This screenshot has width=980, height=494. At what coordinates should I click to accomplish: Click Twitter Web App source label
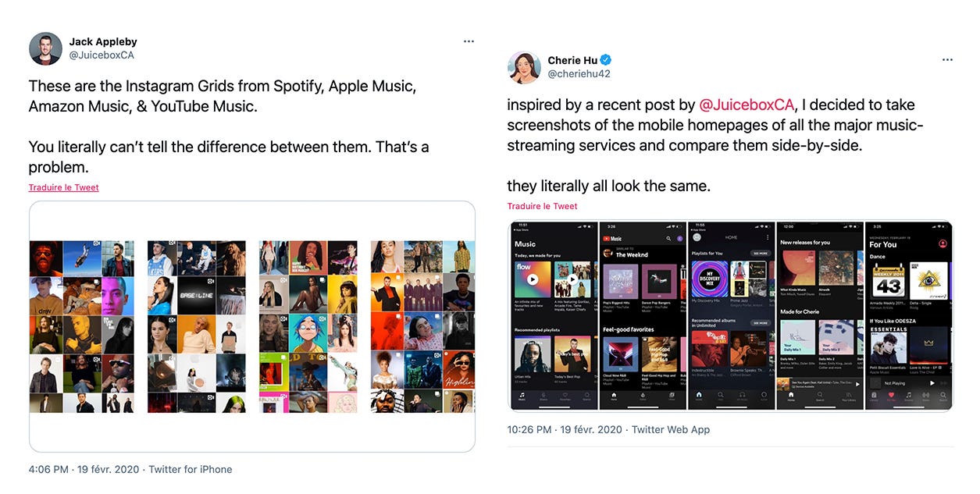click(x=671, y=429)
